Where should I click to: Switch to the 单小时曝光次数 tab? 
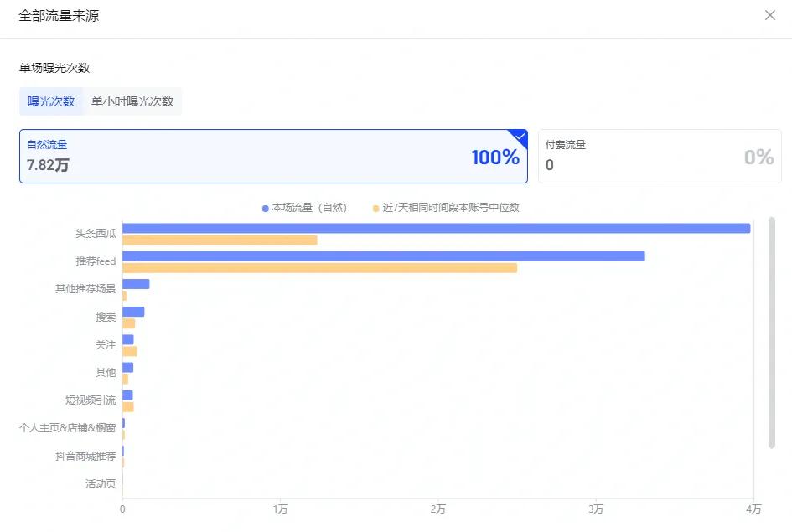point(132,101)
